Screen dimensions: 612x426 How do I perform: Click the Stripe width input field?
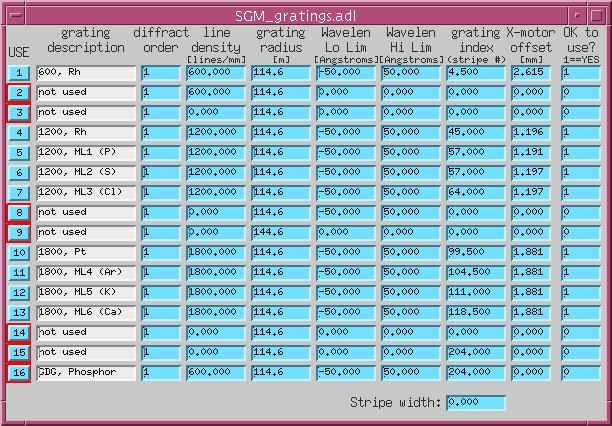pos(476,403)
